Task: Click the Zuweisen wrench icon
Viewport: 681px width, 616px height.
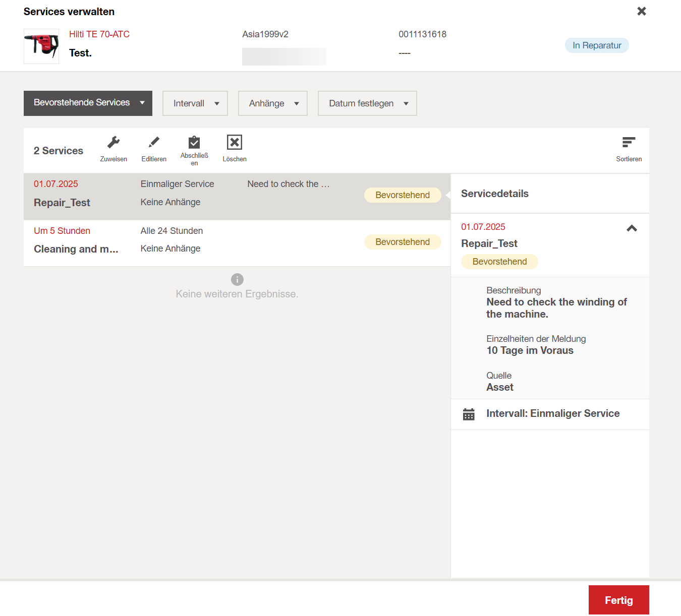Action: [113, 143]
